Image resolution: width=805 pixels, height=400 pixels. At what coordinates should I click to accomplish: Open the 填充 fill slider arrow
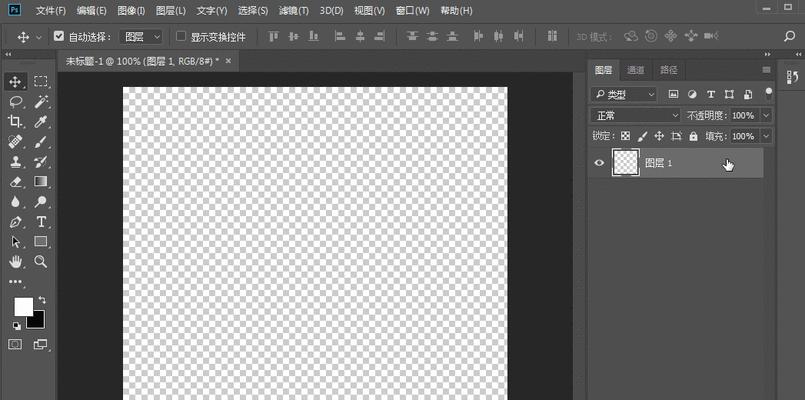(x=766, y=137)
